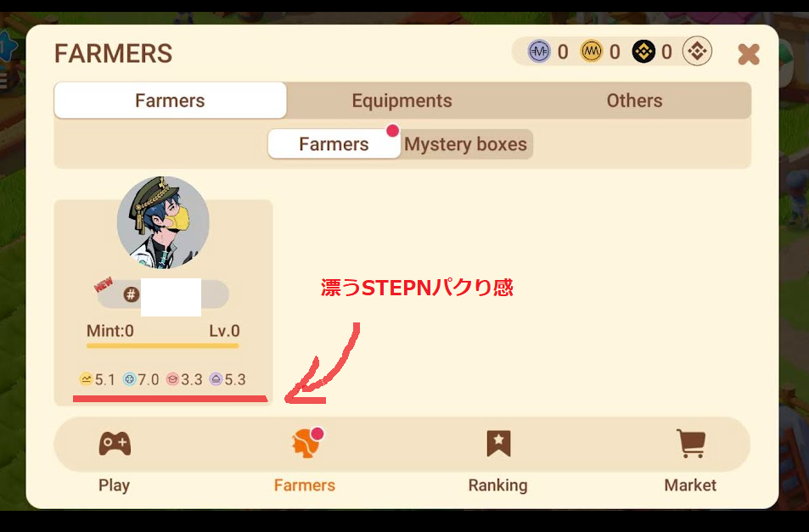Screen dimensions: 809x532
Task: Select the Farmers head icon in bottom navigation
Action: click(306, 443)
